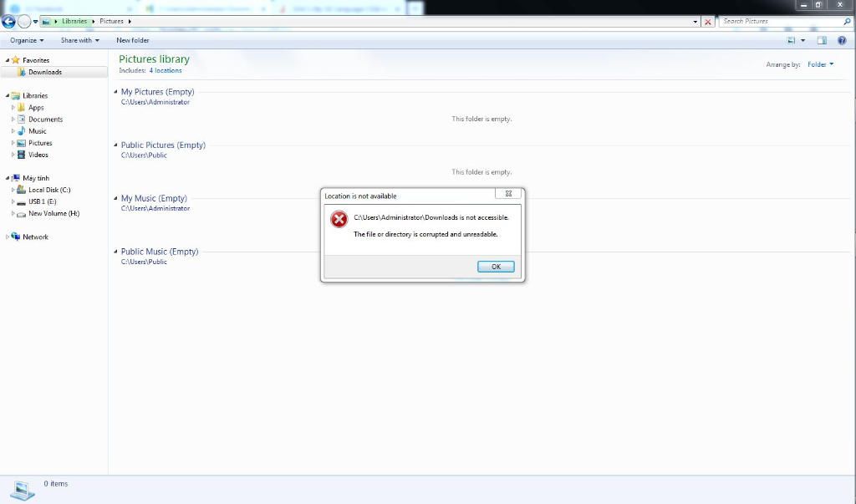Open the view options dropdown arrow
This screenshot has height=504, width=856.
802,40
